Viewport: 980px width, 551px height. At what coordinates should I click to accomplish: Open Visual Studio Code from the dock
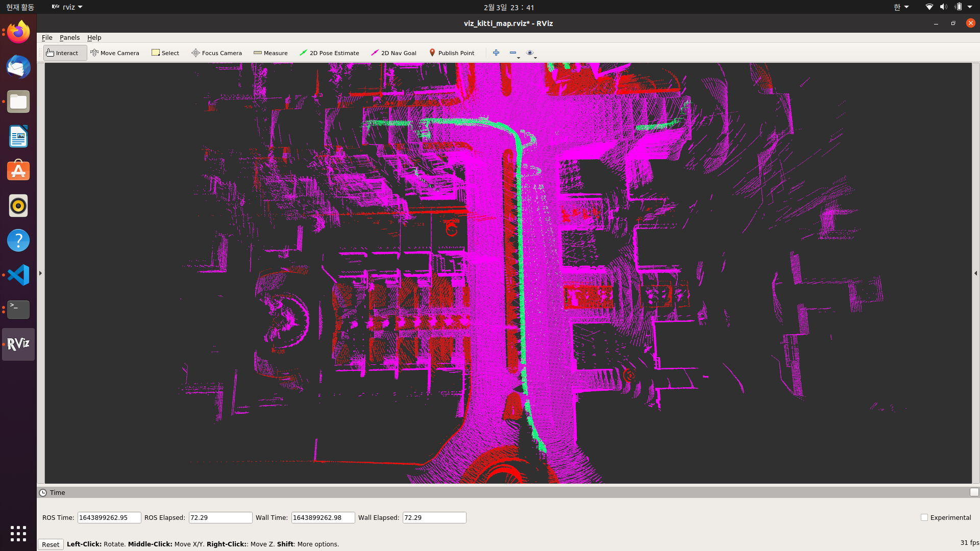(18, 275)
